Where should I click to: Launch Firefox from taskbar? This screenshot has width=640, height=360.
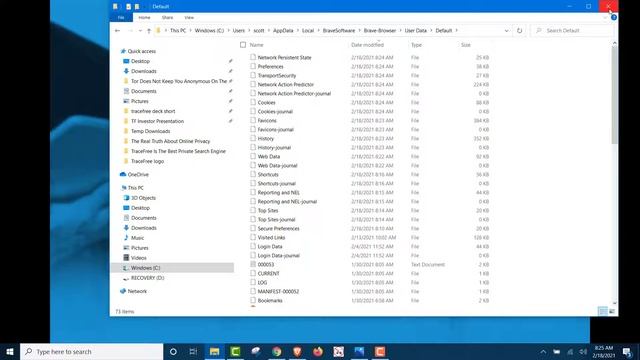tap(318, 351)
